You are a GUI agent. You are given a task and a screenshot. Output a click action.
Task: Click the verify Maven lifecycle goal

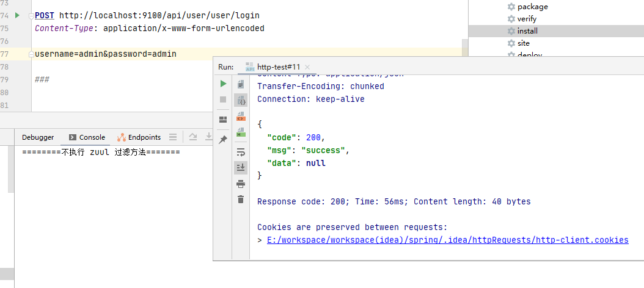527,18
